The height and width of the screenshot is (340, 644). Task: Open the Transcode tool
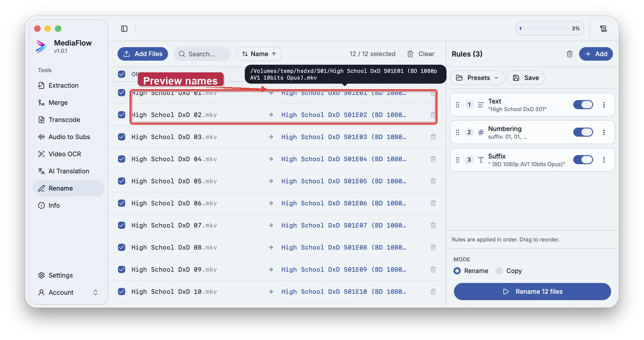click(x=68, y=120)
